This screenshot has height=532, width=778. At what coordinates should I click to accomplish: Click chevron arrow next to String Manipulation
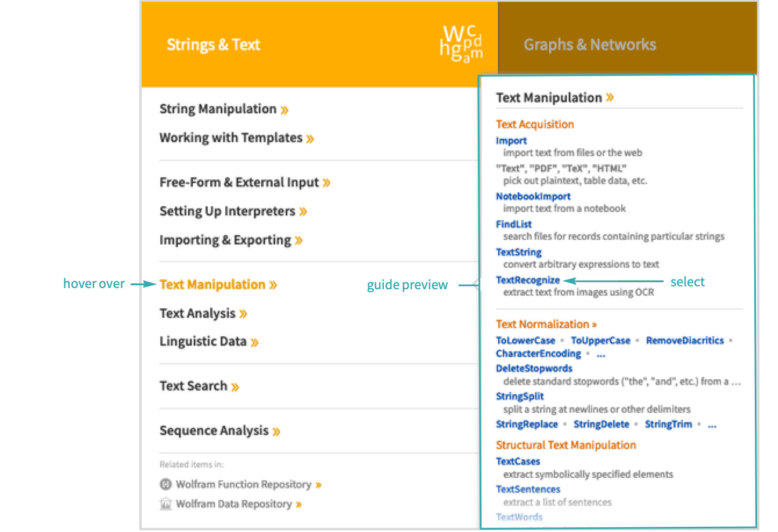click(x=284, y=110)
